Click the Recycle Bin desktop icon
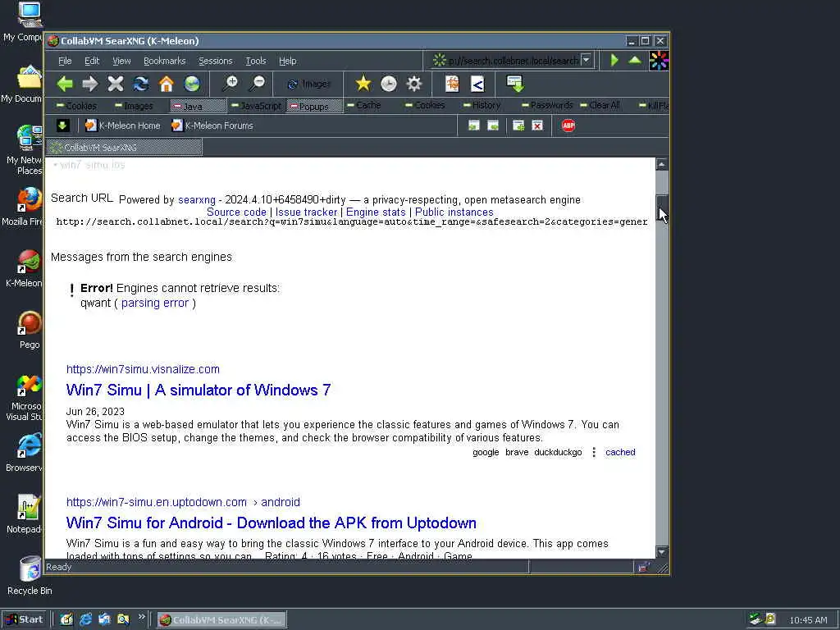 click(30, 576)
